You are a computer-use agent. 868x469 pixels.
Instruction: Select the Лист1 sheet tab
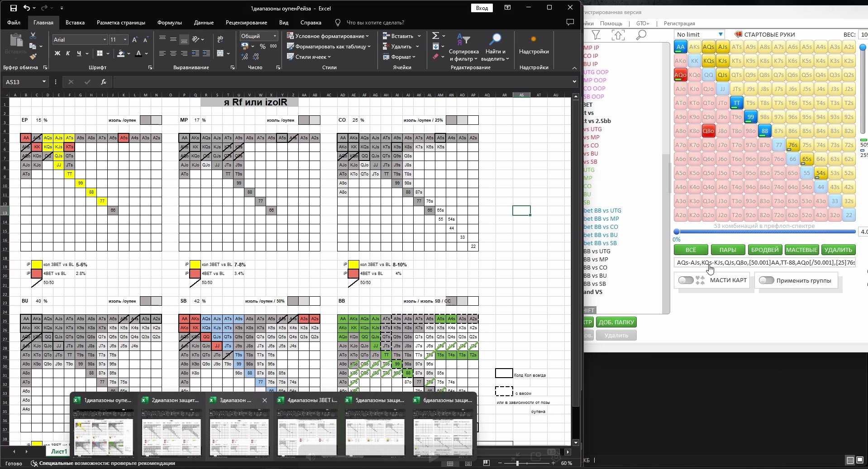[x=59, y=451]
